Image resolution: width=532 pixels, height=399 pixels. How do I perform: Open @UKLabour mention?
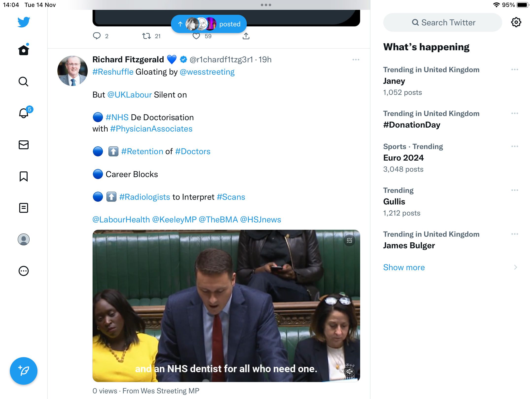(x=130, y=95)
